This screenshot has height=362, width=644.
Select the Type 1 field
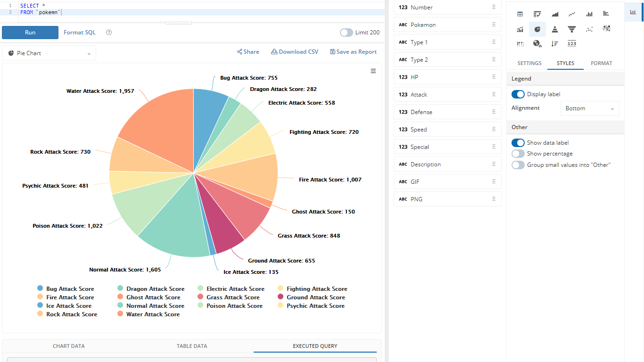pos(447,42)
